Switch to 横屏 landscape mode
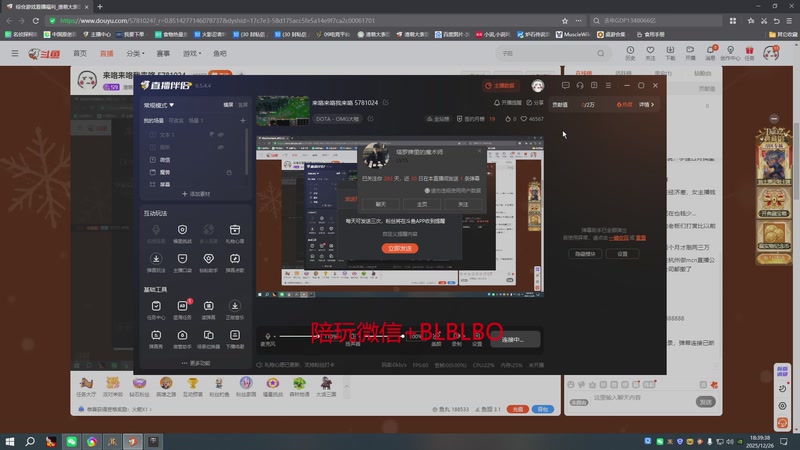The height and width of the screenshot is (450, 800). pos(228,105)
